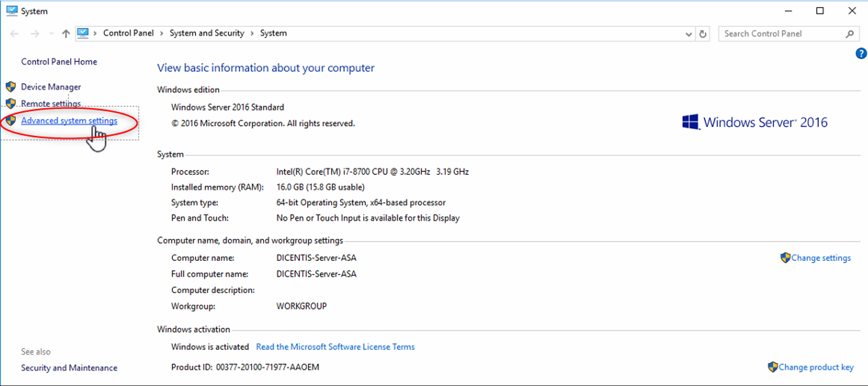Click the computer icon in address bar
This screenshot has width=868, height=386.
(83, 33)
